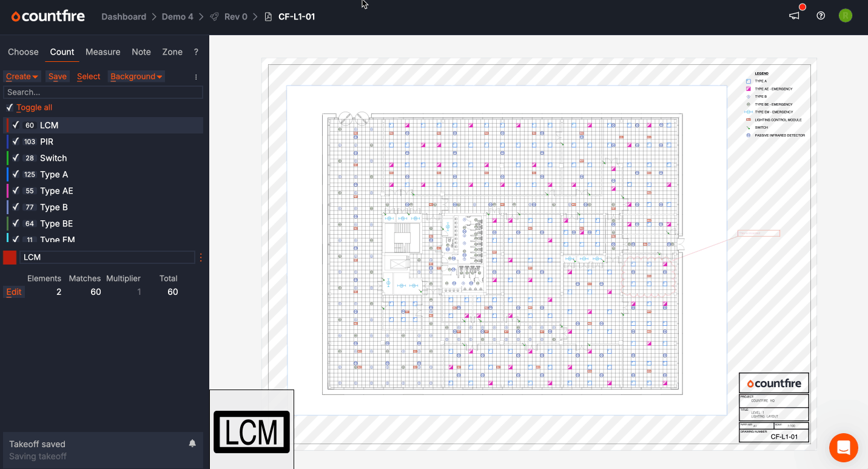Expand the Create dropdown
This screenshot has width=868, height=469.
22,76
